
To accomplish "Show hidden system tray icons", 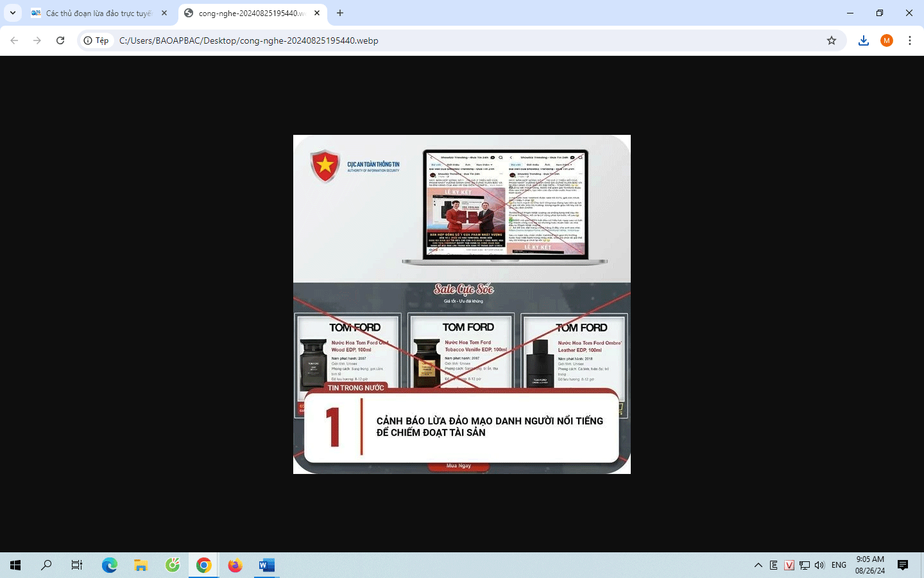I will pos(758,565).
